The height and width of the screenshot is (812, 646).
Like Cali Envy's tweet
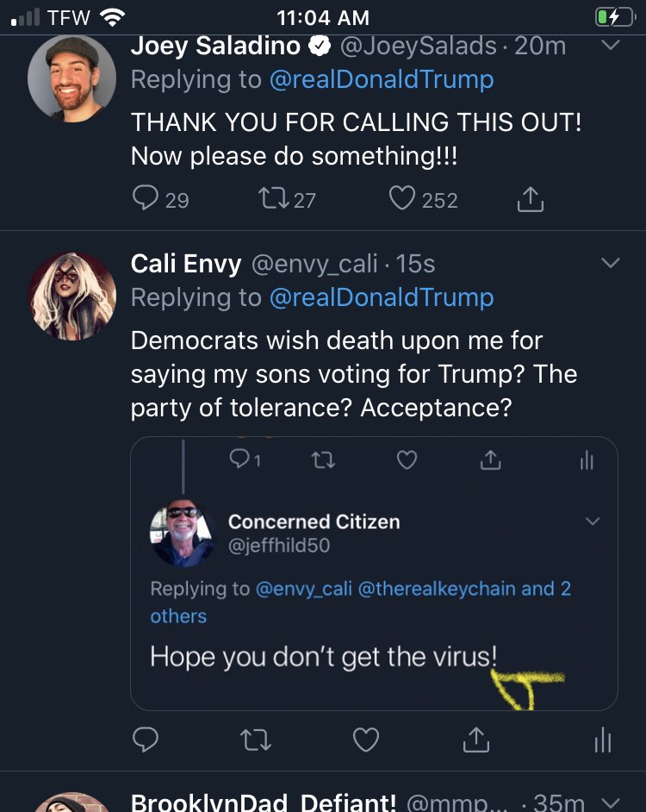pyautogui.click(x=367, y=740)
